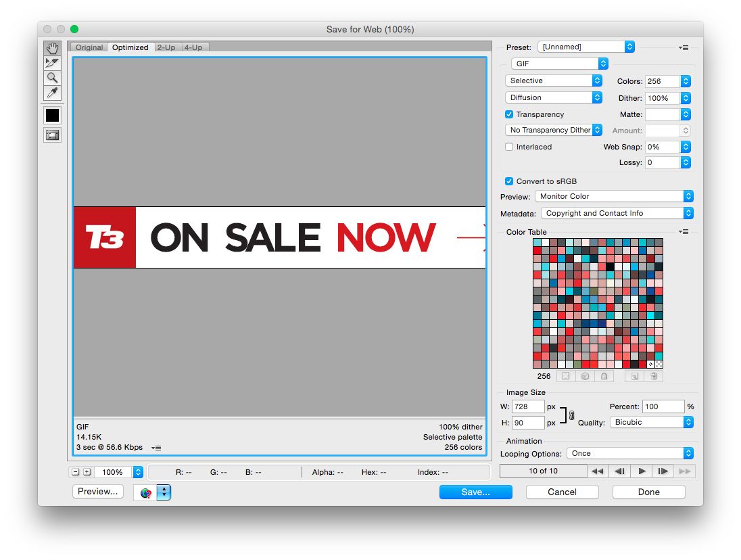Lock the selected color table swatch
Screen dimensions: 741x560
[604, 375]
